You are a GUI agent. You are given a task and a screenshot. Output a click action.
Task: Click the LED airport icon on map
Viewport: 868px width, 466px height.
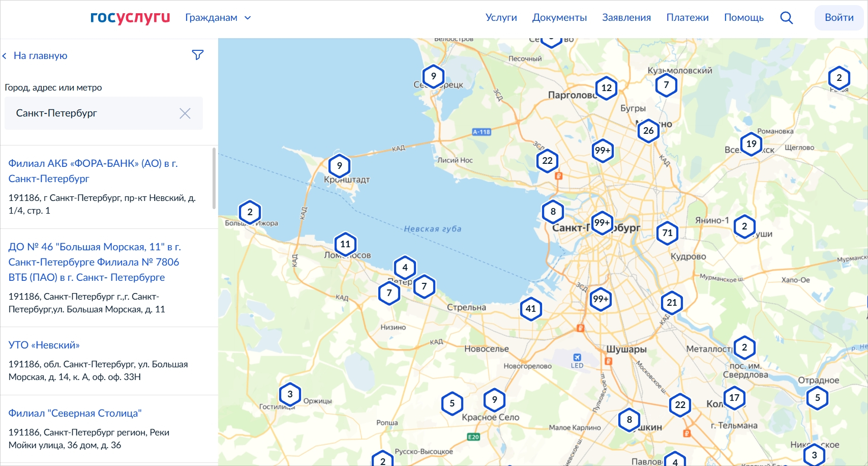577,358
